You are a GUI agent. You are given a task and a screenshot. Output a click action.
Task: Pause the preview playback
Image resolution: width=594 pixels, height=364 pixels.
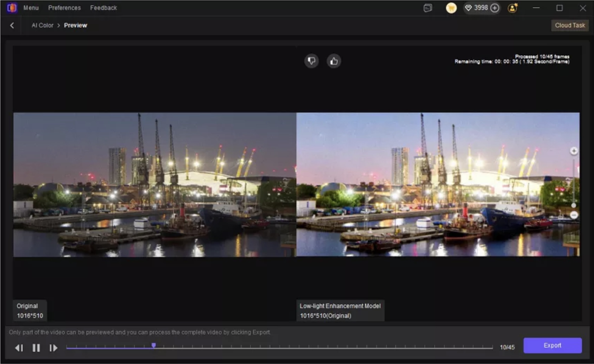tap(36, 348)
